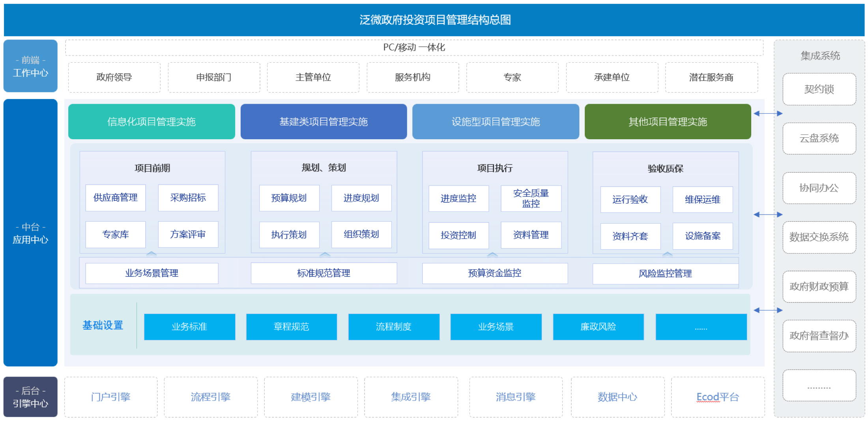Screen dimensions: 868x422
Task: Open the 其他项目管理实施 green block
Action: (668, 121)
